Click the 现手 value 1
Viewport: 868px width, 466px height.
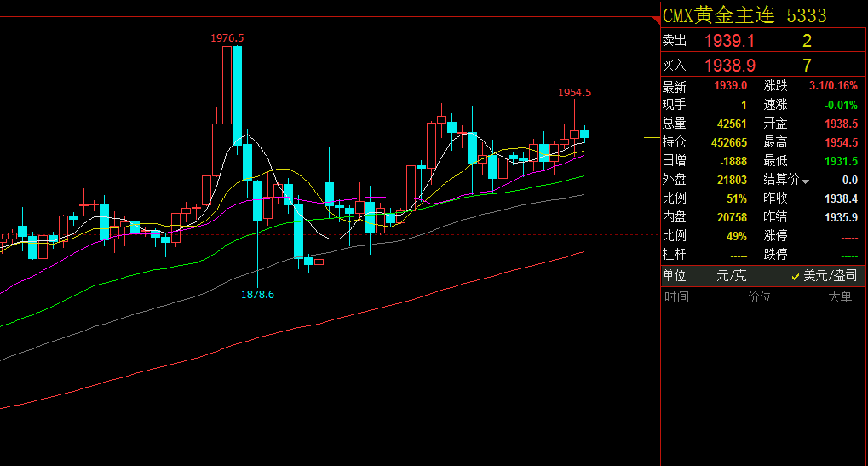[744, 105]
